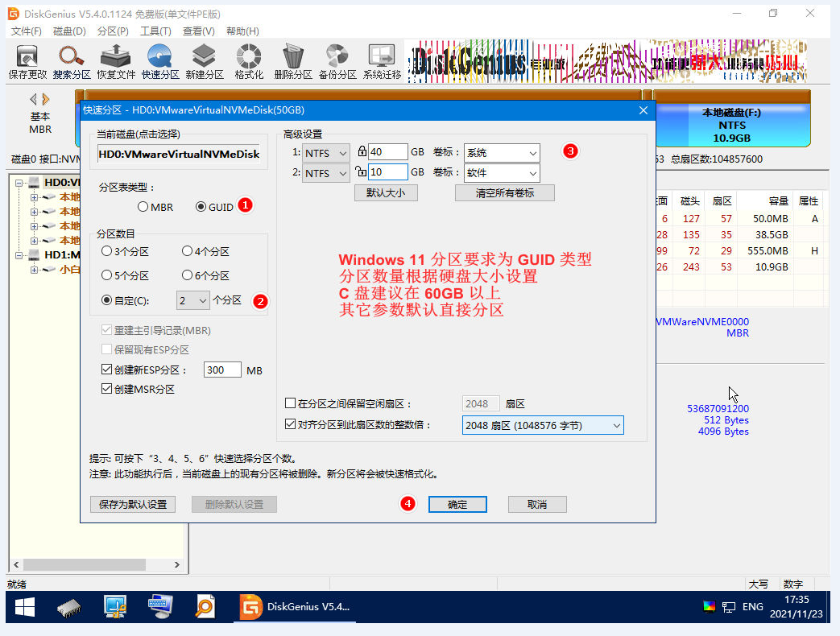The width and height of the screenshot is (840, 636).
Task: Click the ESP partition size input field
Action: pos(222,370)
